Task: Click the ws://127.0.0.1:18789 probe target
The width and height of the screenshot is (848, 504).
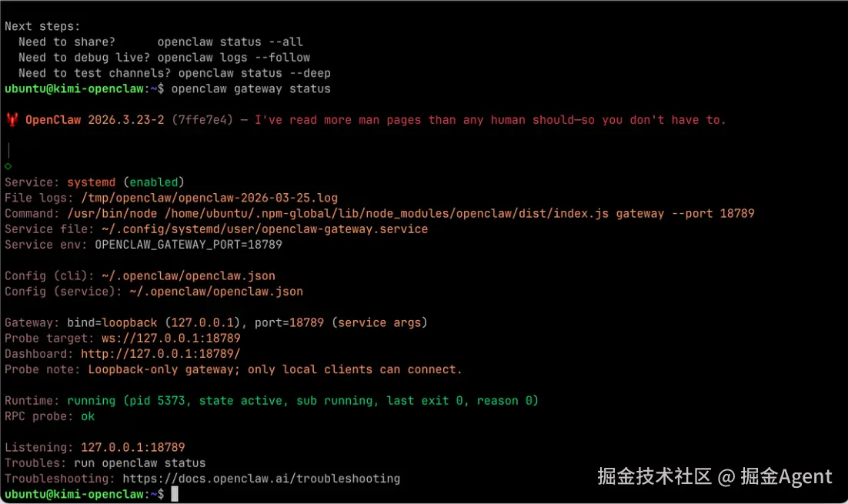Action: [171, 339]
